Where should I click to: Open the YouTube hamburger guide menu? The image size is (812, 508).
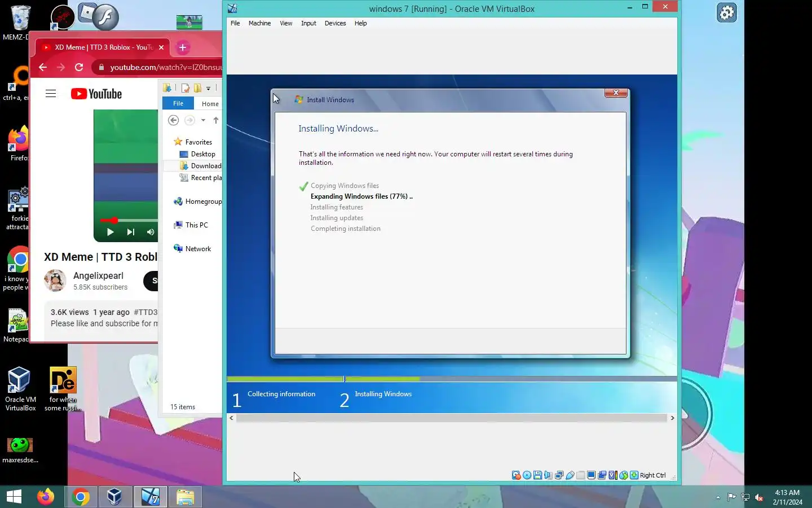click(x=51, y=94)
